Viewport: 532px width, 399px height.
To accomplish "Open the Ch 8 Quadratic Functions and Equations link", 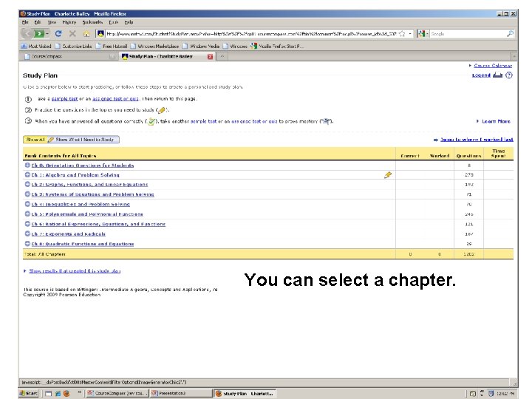I will point(83,244).
